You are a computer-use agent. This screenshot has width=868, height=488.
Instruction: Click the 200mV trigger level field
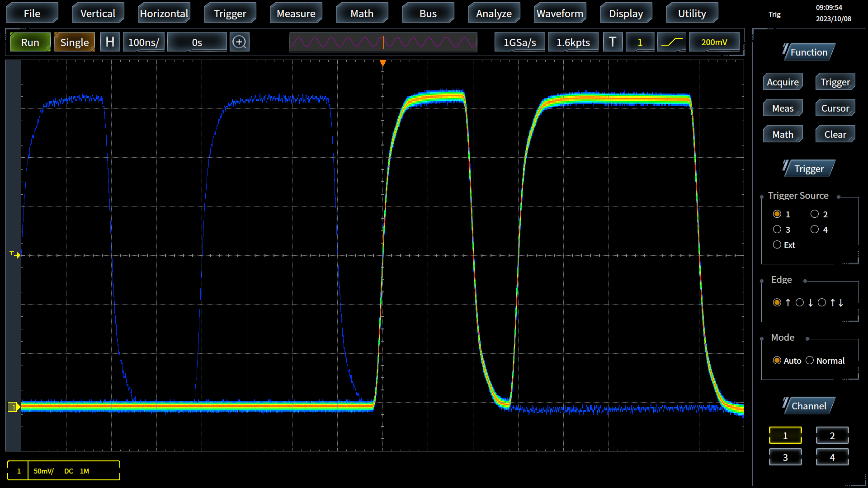coord(714,42)
